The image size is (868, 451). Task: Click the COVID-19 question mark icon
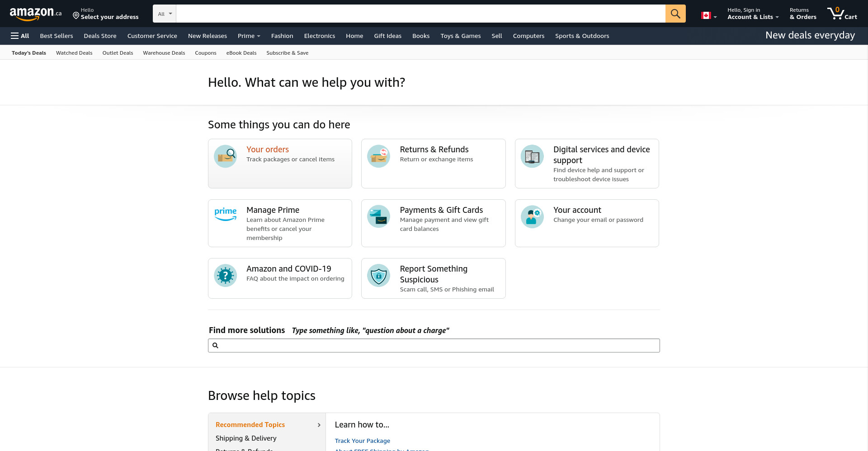pos(225,275)
